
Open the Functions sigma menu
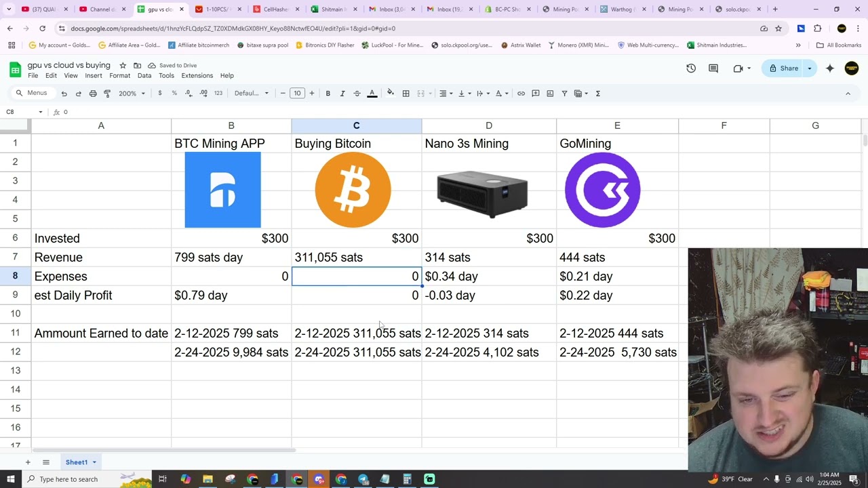click(x=598, y=94)
